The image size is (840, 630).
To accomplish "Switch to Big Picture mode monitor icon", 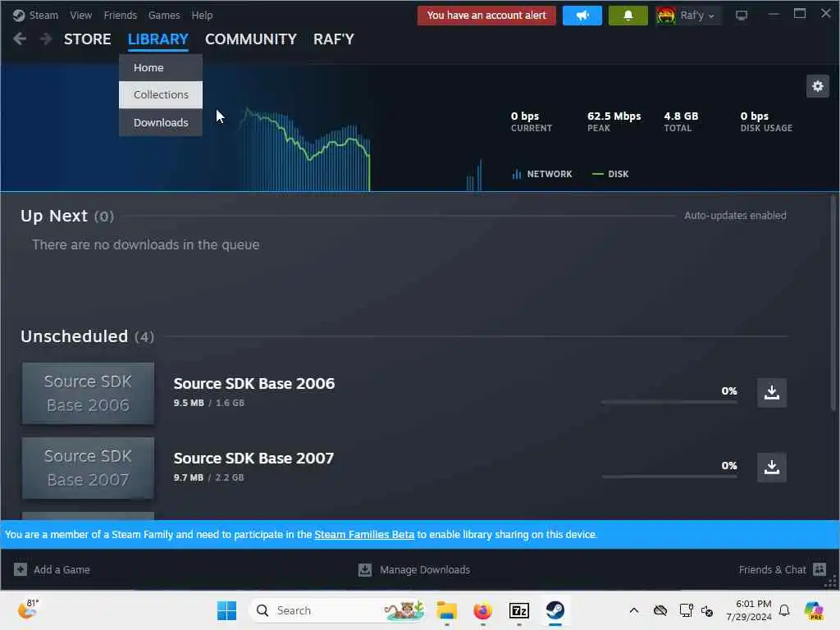I will point(741,16).
